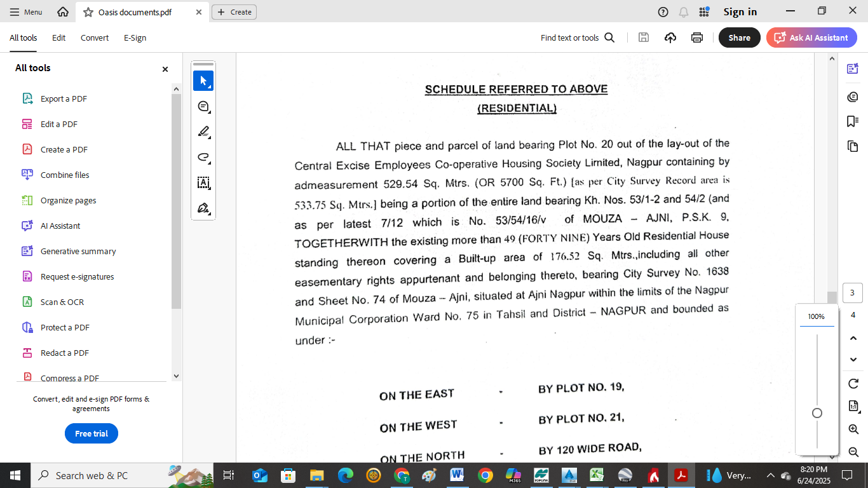
Task: Open Task View on the taskbar
Action: 229,475
